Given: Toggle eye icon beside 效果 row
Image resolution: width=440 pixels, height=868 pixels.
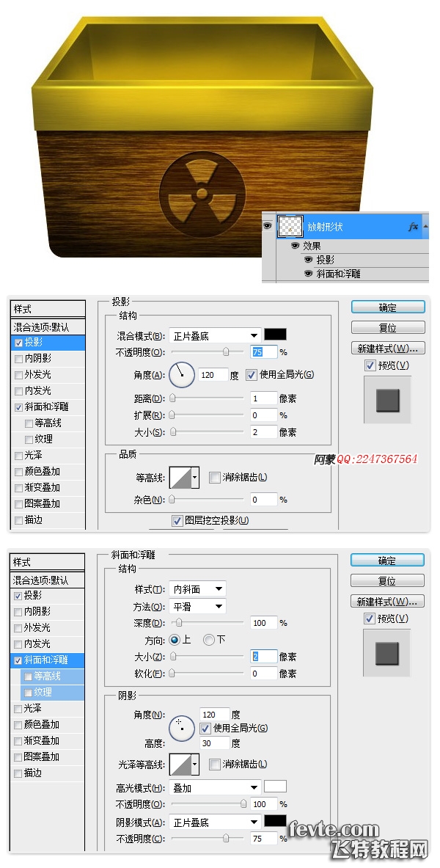Looking at the screenshot, I should (295, 246).
